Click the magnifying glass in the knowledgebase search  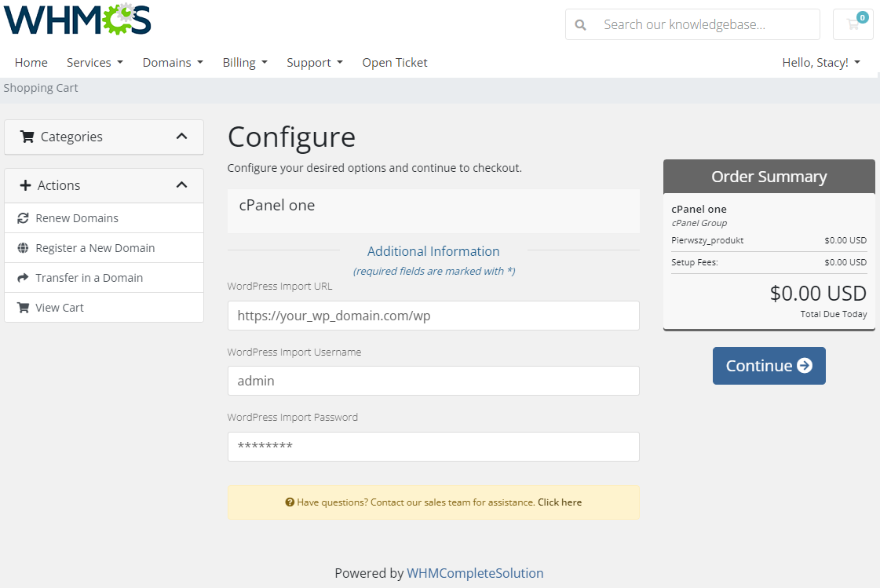click(580, 24)
